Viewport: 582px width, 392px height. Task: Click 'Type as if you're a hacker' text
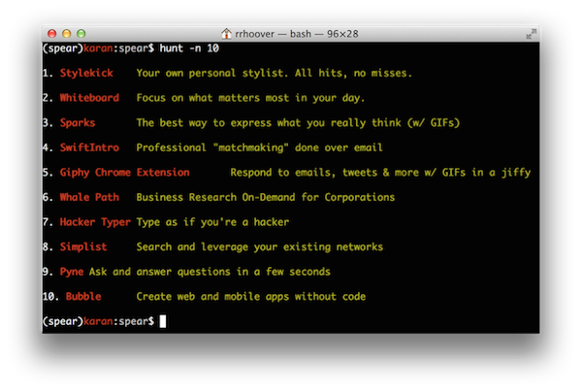pos(212,222)
